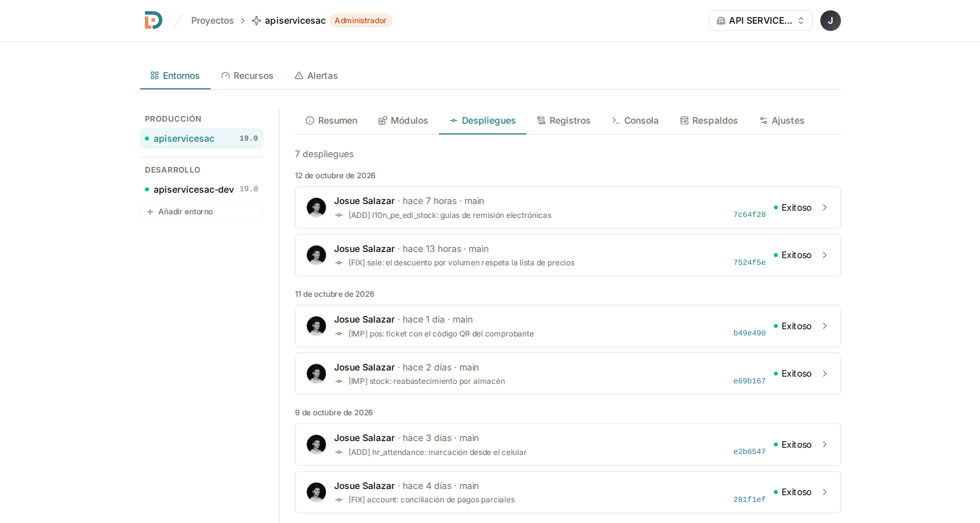This screenshot has width=980, height=523.
Task: Expand deployment 7c64f28 chevron
Action: point(825,208)
